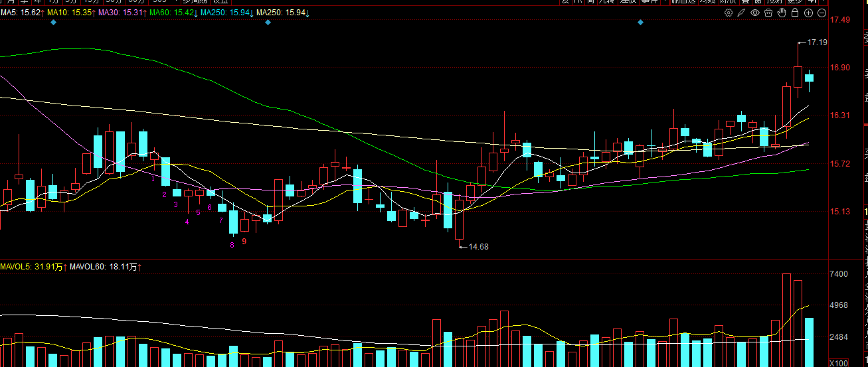Click the 7400 volume axis label

[839, 273]
